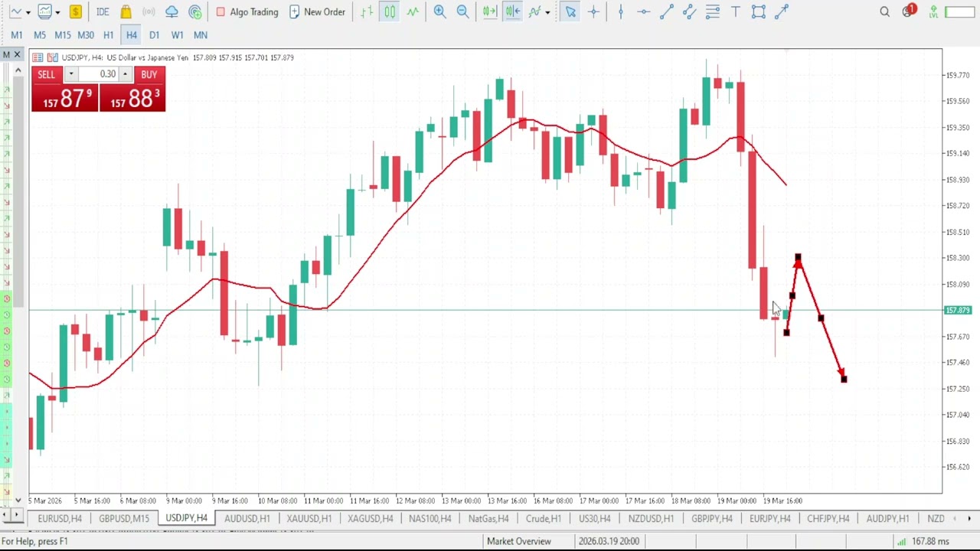
Task: Decrease lot volume with left stepper arrow
Action: pyautogui.click(x=70, y=74)
